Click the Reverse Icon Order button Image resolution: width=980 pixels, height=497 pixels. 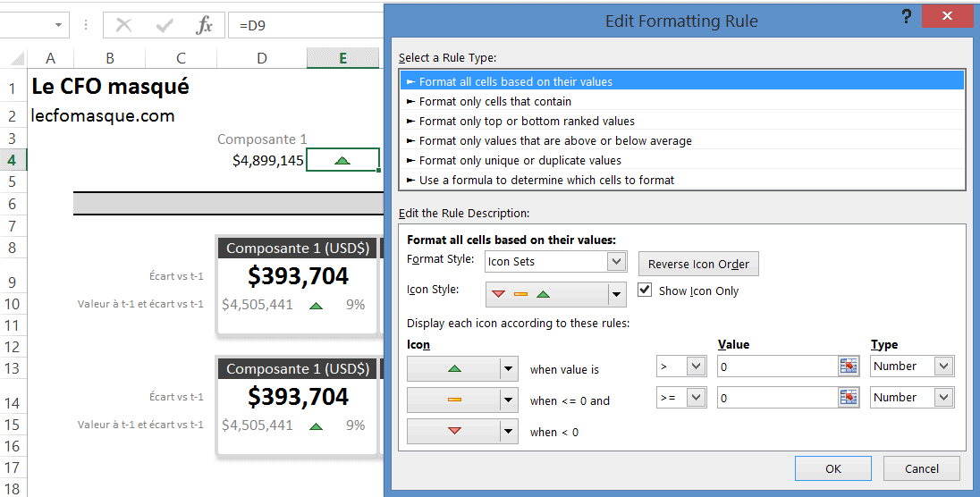[698, 264]
